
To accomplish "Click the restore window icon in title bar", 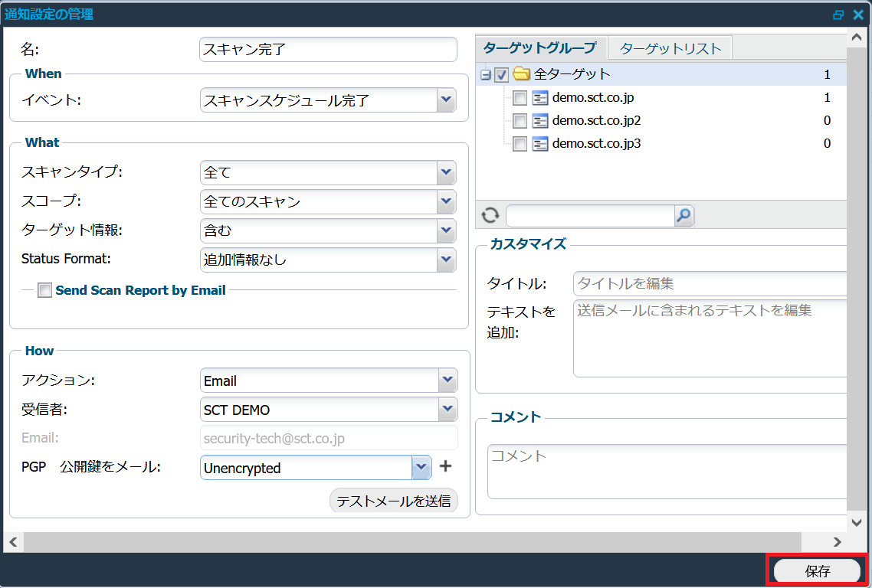I will click(838, 15).
